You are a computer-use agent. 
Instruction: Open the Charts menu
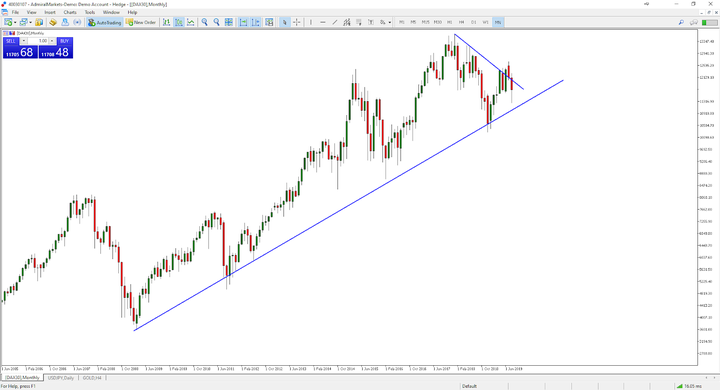click(70, 12)
